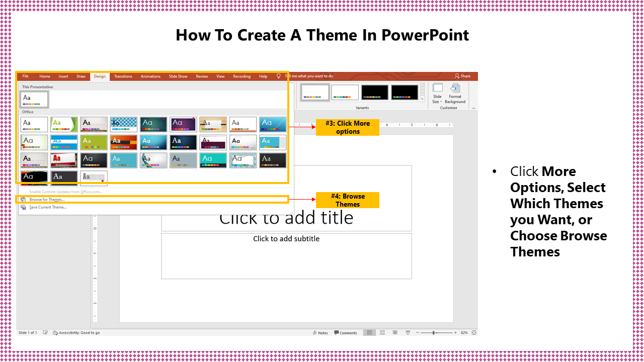Click the Save Current Theme disk icon
The image size is (644, 362).
click(x=23, y=207)
